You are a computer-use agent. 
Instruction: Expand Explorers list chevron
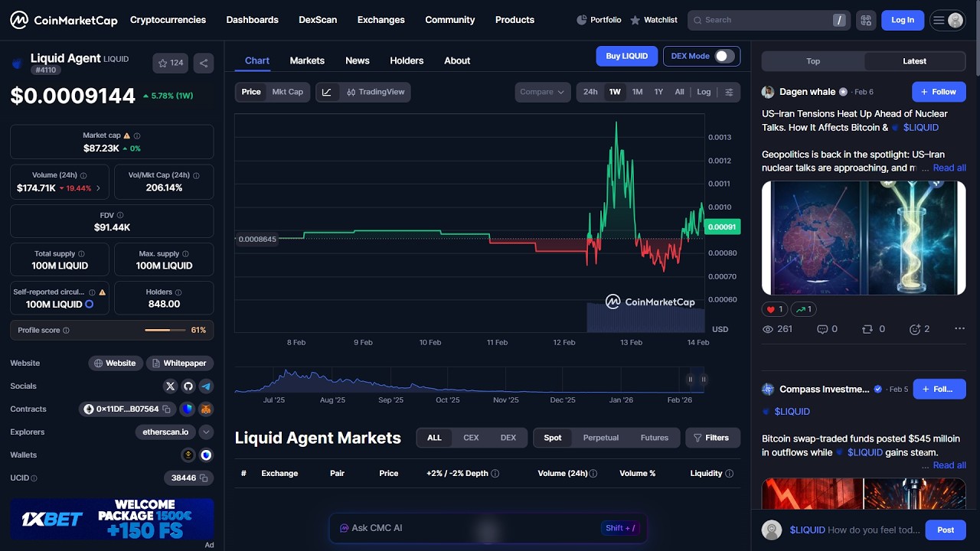coord(206,432)
